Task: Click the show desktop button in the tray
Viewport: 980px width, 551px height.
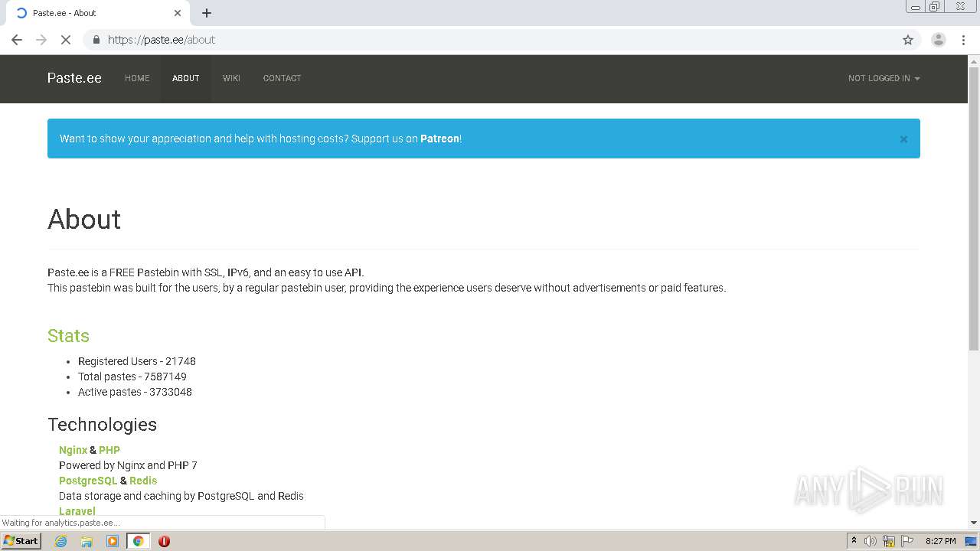Action: pyautogui.click(x=972, y=541)
